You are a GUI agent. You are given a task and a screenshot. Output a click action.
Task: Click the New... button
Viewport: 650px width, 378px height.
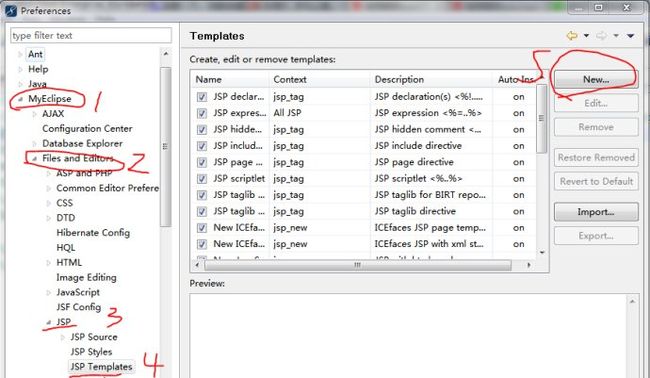[596, 79]
